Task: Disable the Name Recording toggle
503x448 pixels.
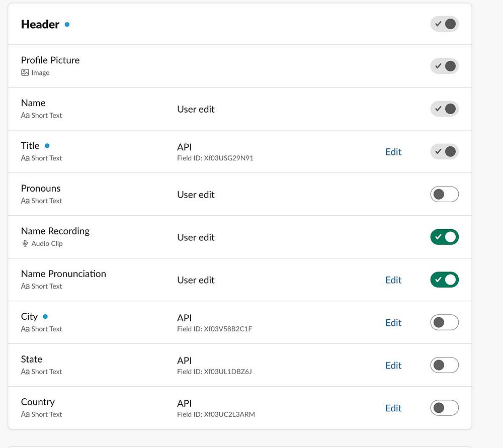Action: point(444,237)
